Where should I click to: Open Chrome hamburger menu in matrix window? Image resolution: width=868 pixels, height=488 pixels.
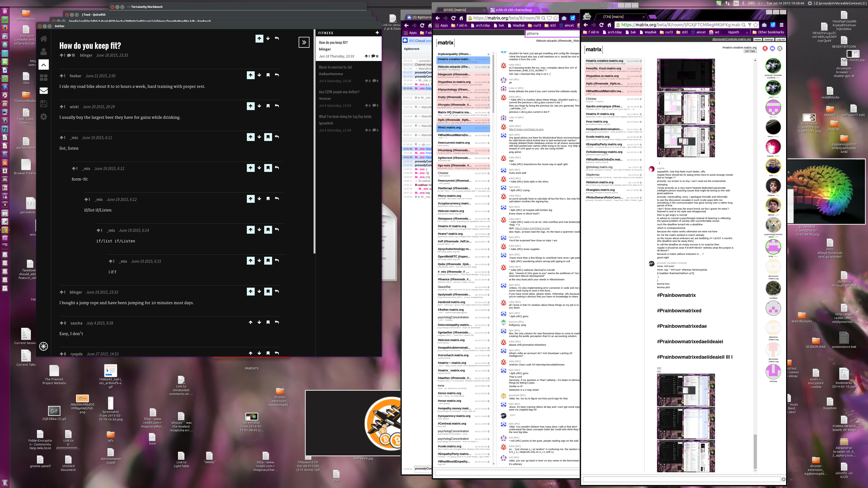781,25
